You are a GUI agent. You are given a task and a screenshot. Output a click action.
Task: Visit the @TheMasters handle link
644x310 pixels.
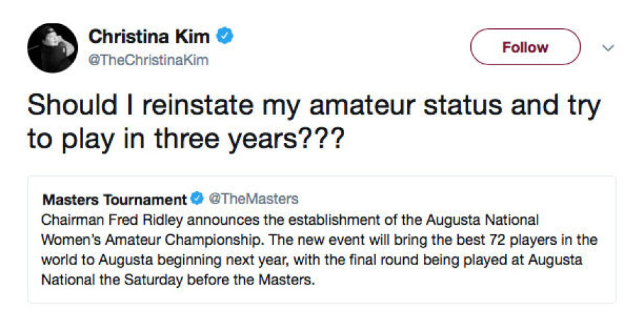(253, 199)
